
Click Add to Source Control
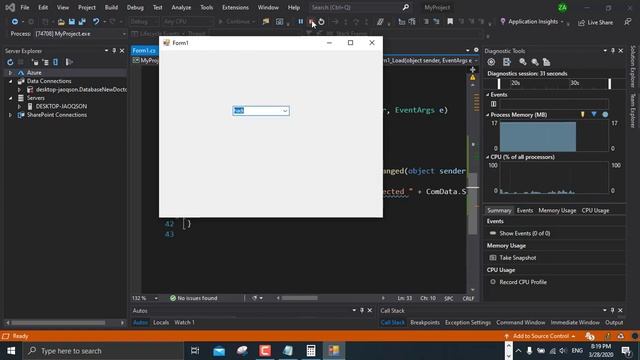540,336
